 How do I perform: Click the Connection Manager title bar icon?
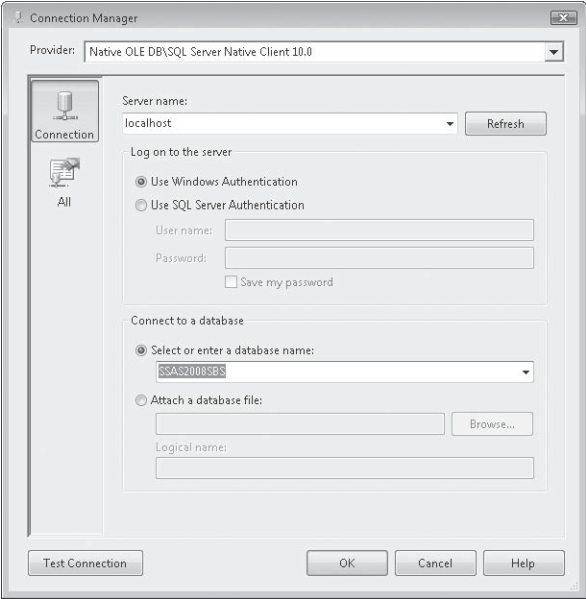tap(18, 18)
